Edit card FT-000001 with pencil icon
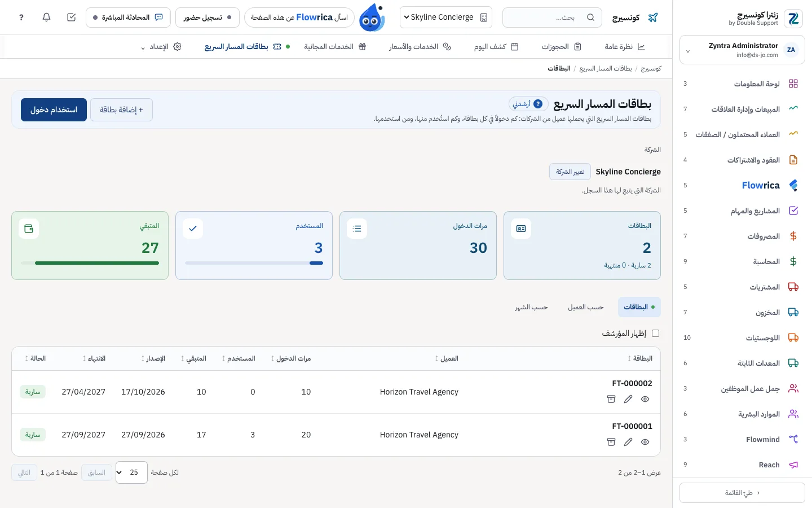This screenshot has width=812, height=508. (x=628, y=442)
